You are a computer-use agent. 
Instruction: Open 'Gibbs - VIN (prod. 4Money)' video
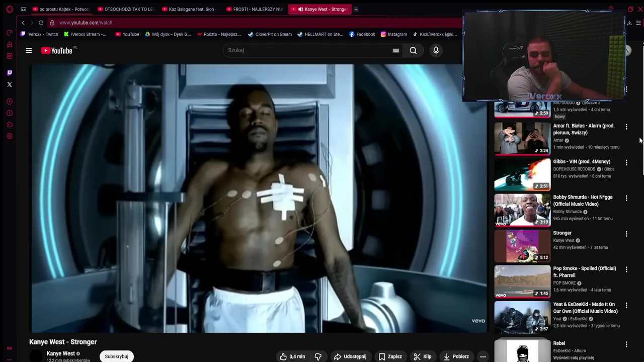click(582, 162)
